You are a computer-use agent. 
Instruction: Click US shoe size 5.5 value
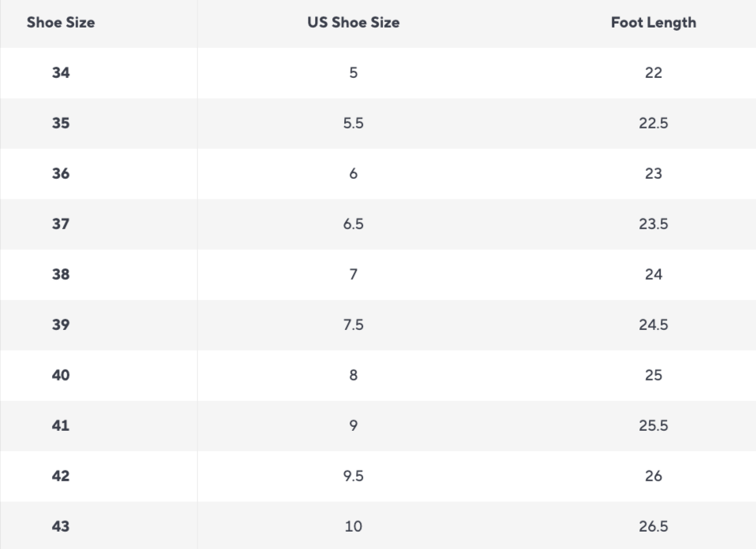353,124
